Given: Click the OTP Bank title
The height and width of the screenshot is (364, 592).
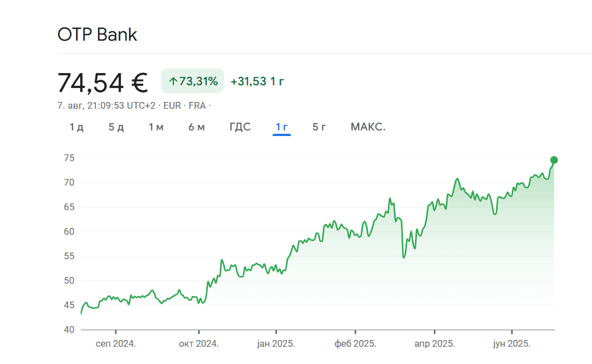Looking at the screenshot, I should [x=97, y=35].
